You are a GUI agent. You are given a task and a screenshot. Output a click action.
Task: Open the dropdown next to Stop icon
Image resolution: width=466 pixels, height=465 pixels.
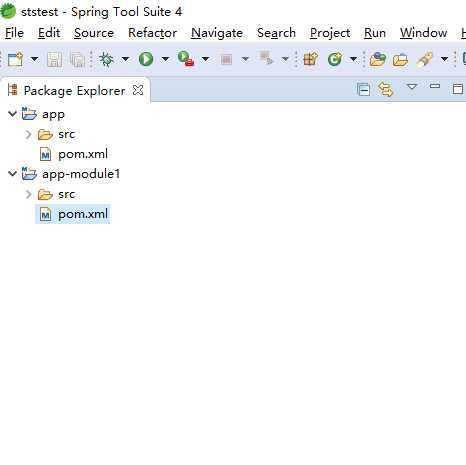(245, 59)
